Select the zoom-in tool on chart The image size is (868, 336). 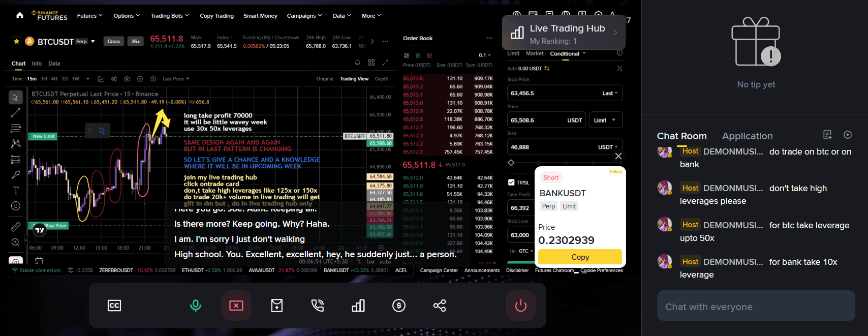pyautogui.click(x=16, y=242)
